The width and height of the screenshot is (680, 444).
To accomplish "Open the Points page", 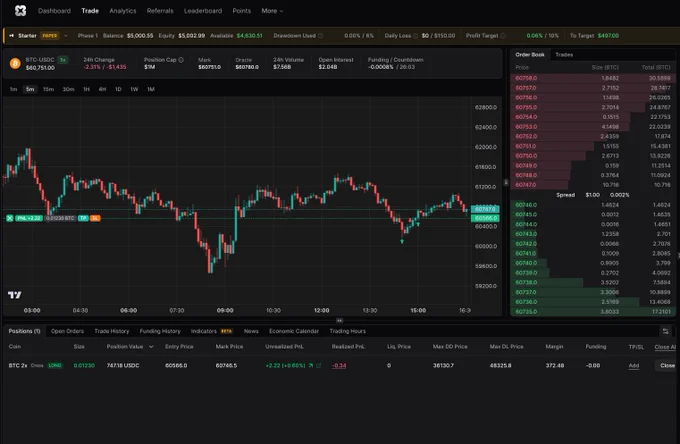I will click(242, 11).
